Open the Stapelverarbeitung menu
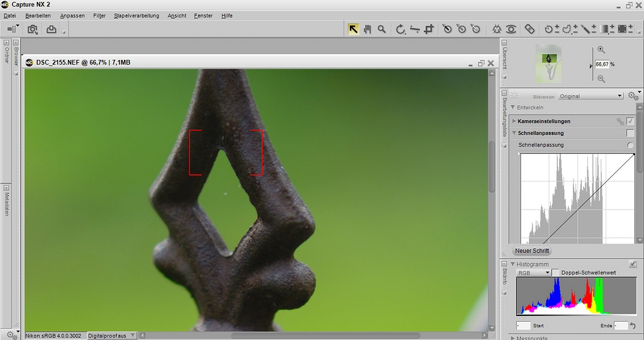 pyautogui.click(x=136, y=16)
